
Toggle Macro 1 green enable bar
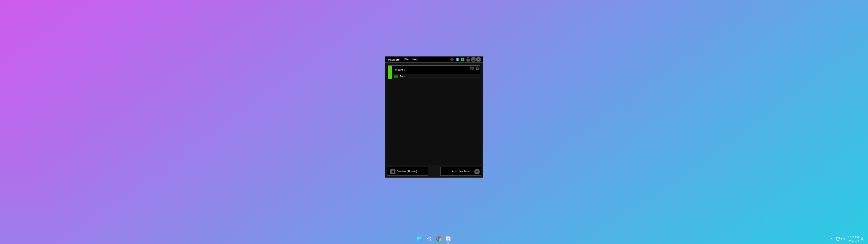point(390,73)
